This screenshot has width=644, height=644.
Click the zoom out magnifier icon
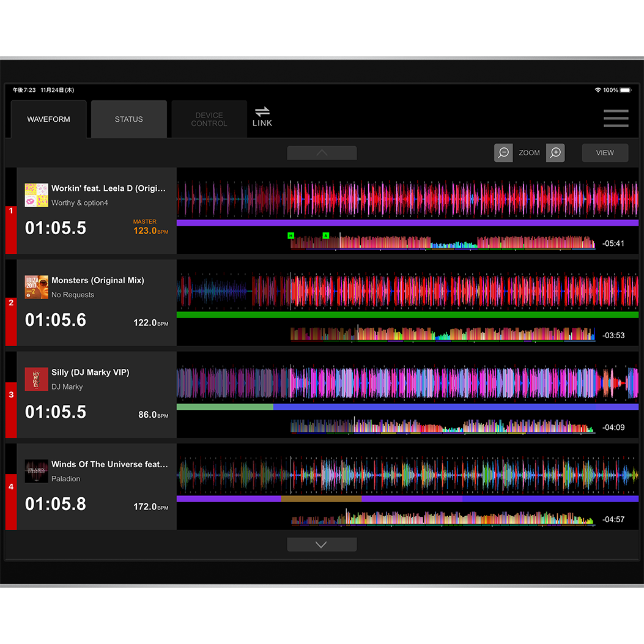coord(503,153)
